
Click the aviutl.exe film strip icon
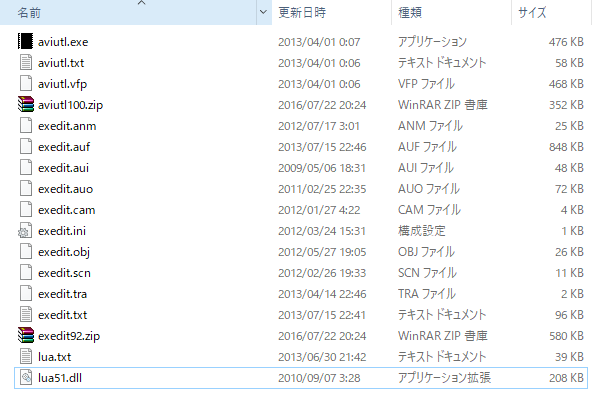coord(26,41)
